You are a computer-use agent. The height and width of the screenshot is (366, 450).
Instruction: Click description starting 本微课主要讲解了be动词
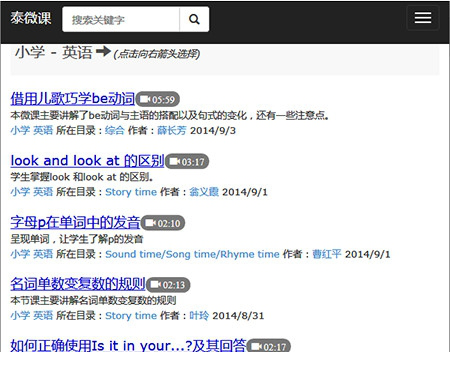point(170,115)
